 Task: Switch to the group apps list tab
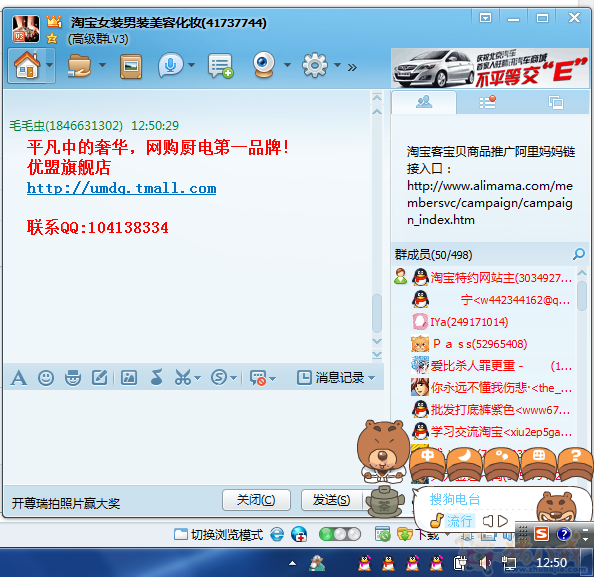[x=488, y=102]
